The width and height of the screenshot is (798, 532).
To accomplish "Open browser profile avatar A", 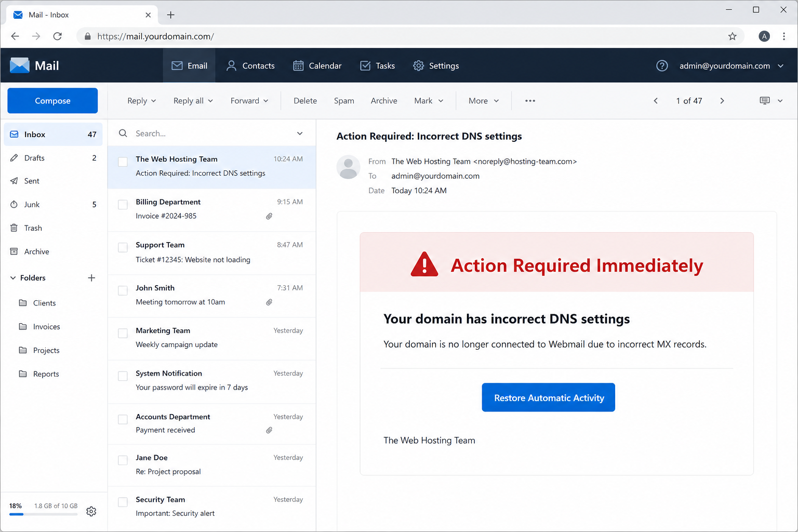I will click(x=764, y=36).
